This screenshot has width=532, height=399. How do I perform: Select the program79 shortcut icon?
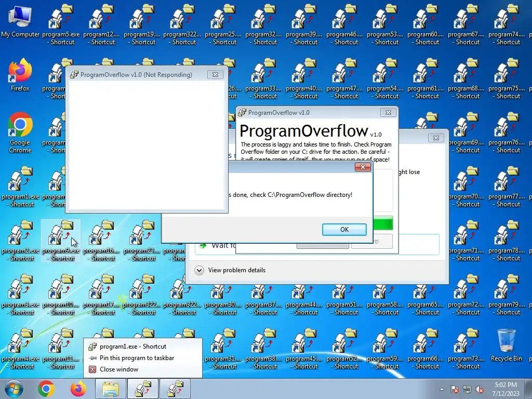pos(507,295)
